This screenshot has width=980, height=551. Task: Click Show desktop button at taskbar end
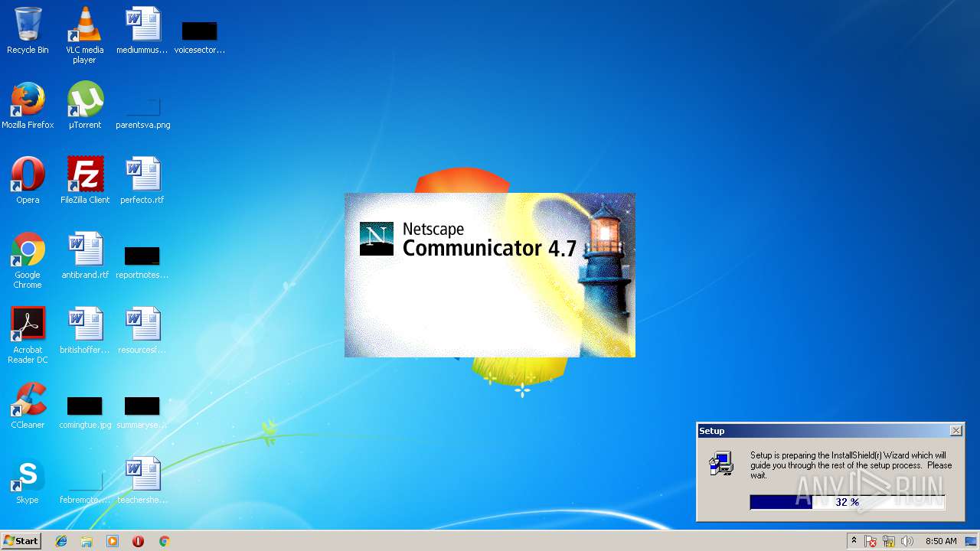(x=971, y=541)
